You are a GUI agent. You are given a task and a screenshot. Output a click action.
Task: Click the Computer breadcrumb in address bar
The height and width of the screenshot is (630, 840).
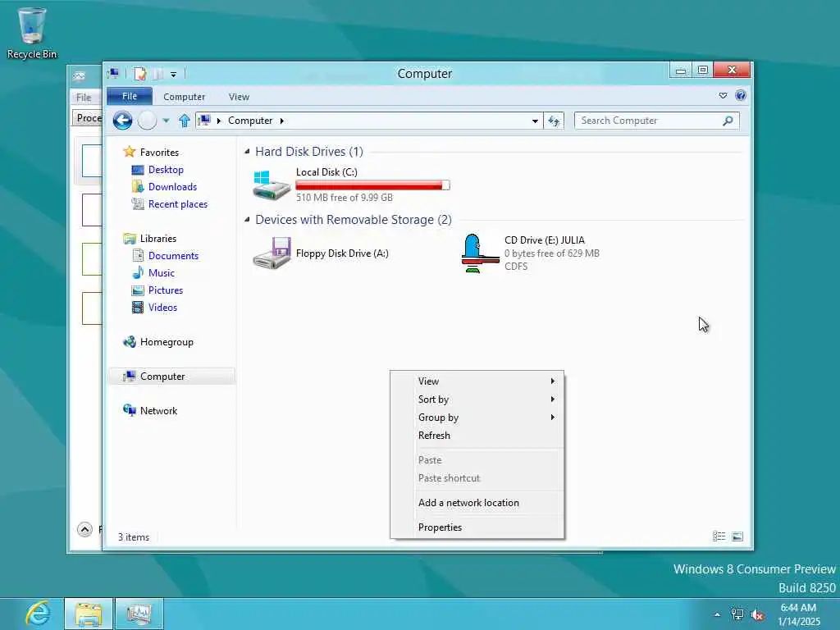(250, 121)
